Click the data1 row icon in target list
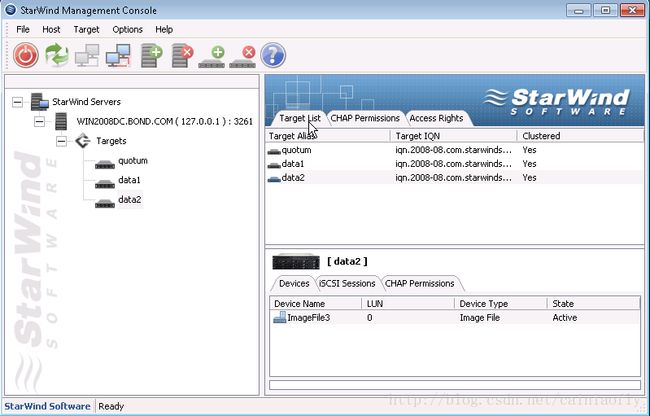This screenshot has height=416, width=650. point(274,165)
